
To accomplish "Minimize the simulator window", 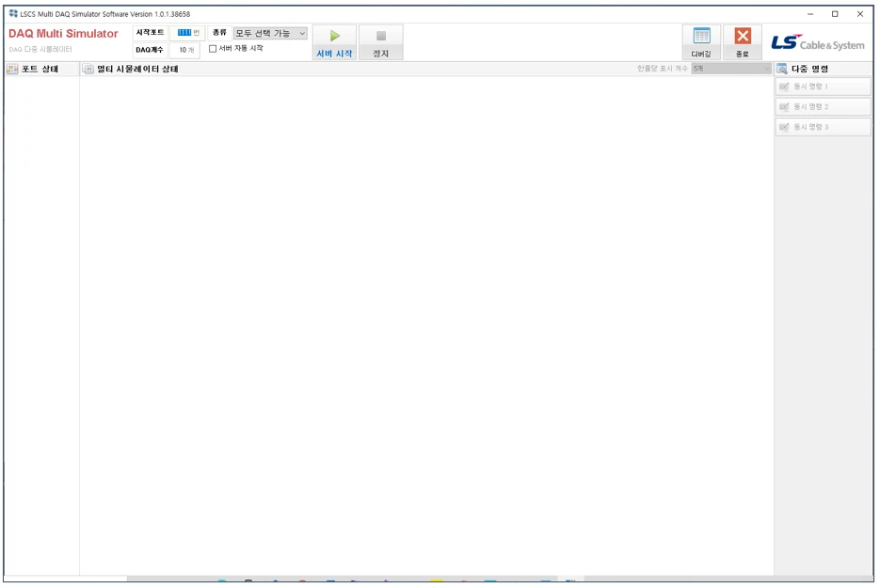I will (x=809, y=14).
